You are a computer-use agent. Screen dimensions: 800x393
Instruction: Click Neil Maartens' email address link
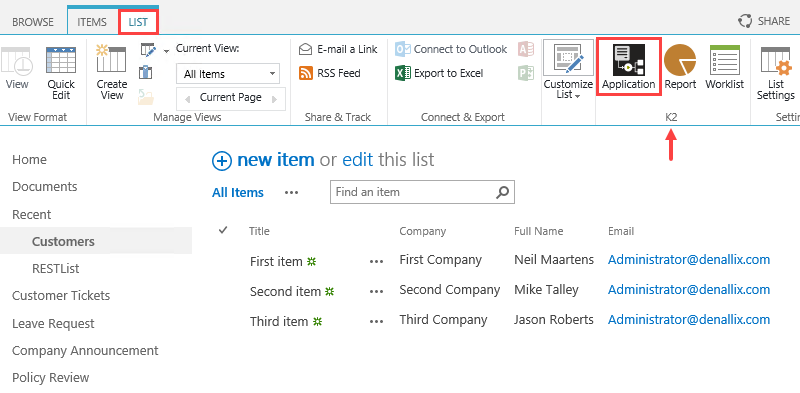(689, 259)
